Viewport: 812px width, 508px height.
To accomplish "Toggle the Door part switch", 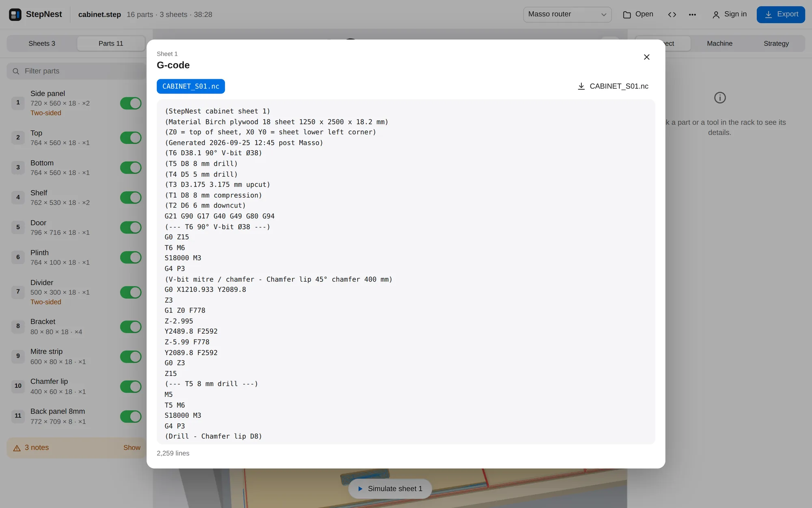I will 131,228.
